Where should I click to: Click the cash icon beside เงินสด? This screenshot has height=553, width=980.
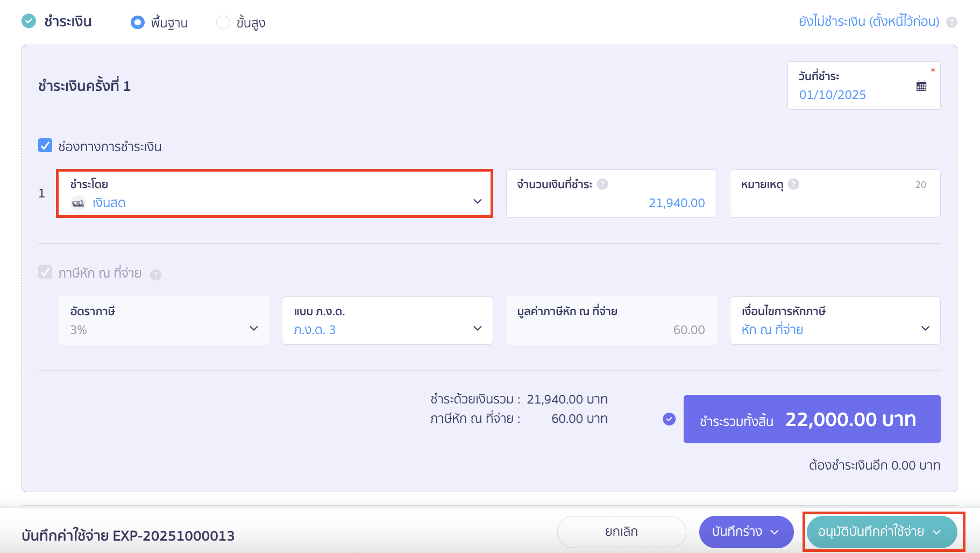click(x=78, y=203)
